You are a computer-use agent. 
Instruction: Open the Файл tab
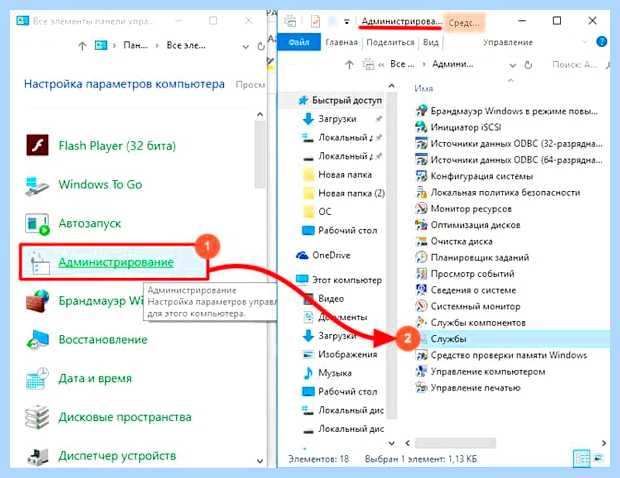tap(299, 42)
